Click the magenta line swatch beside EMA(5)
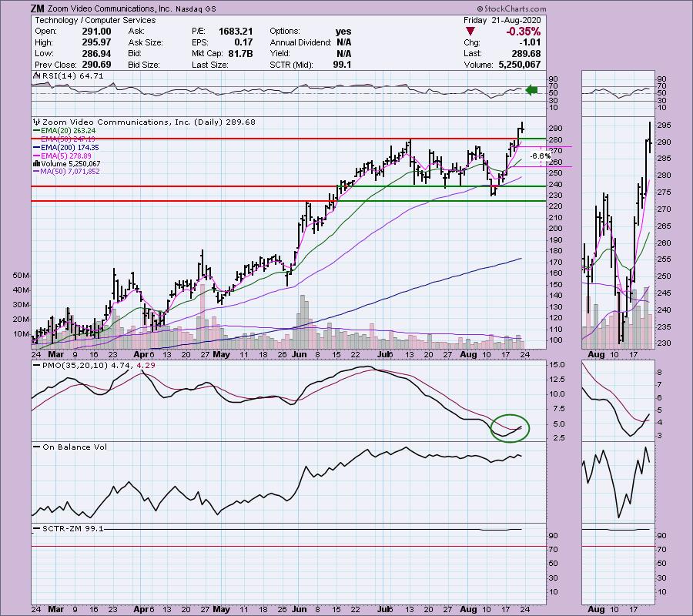This screenshot has height=616, width=693. [37, 156]
